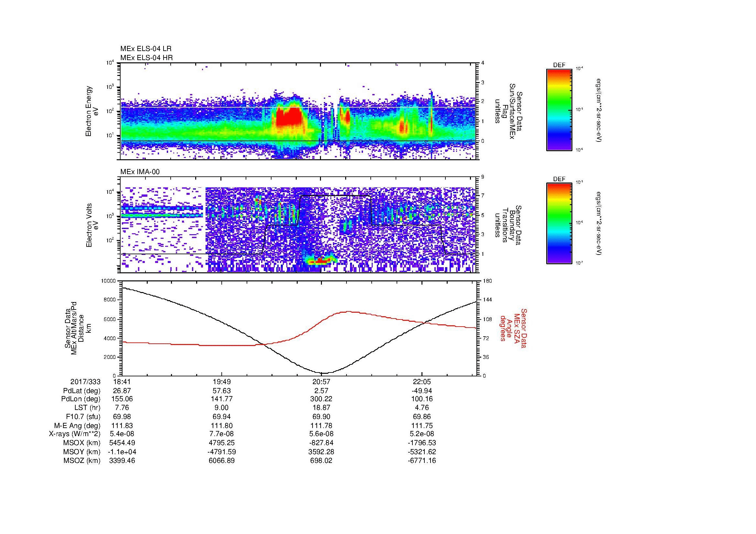This screenshot has height=534, width=756.
Task: Click the LST value 9.00
Action: [x=222, y=408]
